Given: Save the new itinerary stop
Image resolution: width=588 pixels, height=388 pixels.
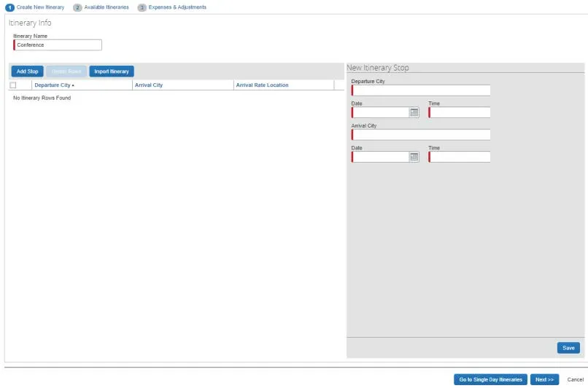Looking at the screenshot, I should tap(568, 348).
